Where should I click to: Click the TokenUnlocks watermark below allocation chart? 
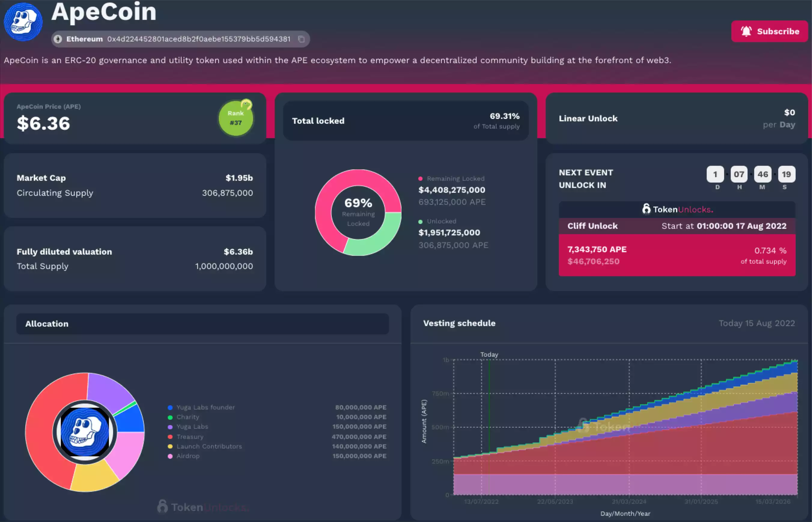pos(203,507)
